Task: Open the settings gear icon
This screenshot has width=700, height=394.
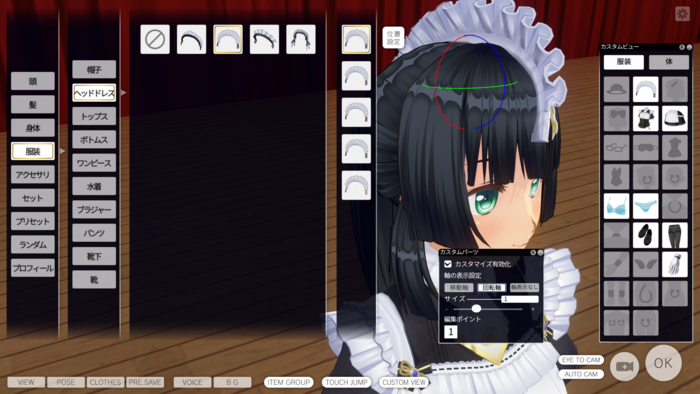Action: click(682, 13)
